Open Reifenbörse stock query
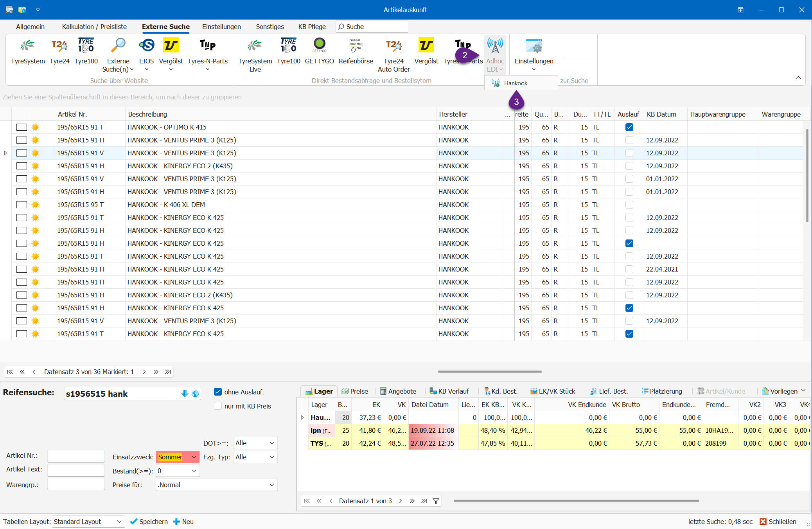The height and width of the screenshot is (529, 812). 356,51
